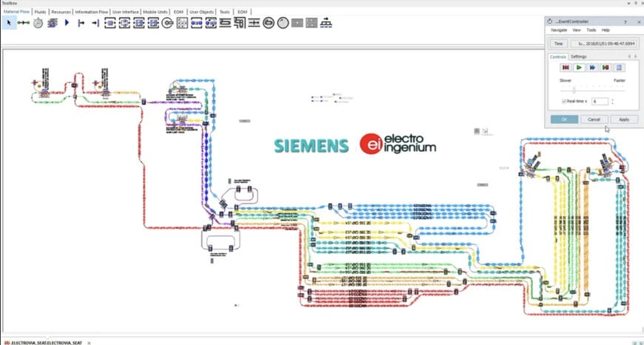This screenshot has width=644, height=345.
Task: Select the Pointer tool in the Toolbox
Action: [9, 23]
